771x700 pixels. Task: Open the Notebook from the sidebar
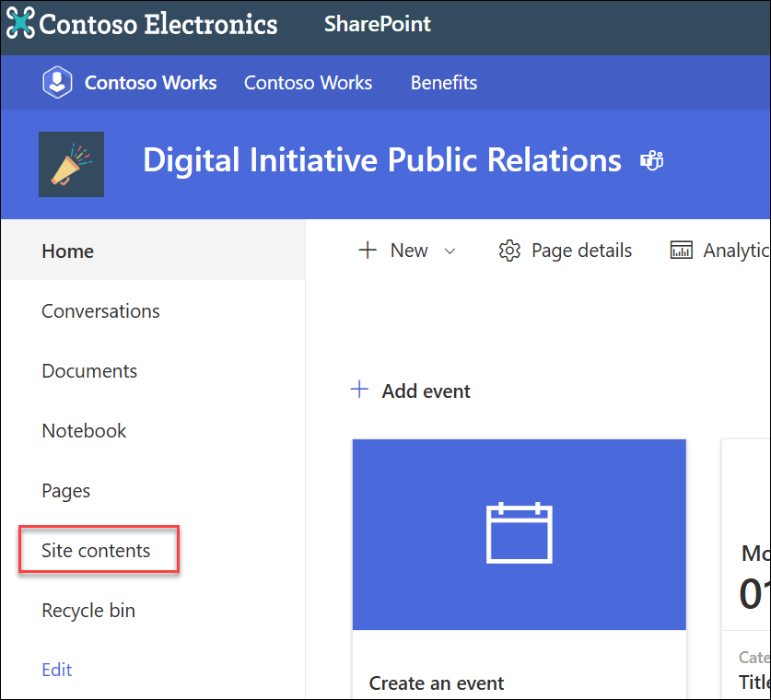pyautogui.click(x=84, y=430)
